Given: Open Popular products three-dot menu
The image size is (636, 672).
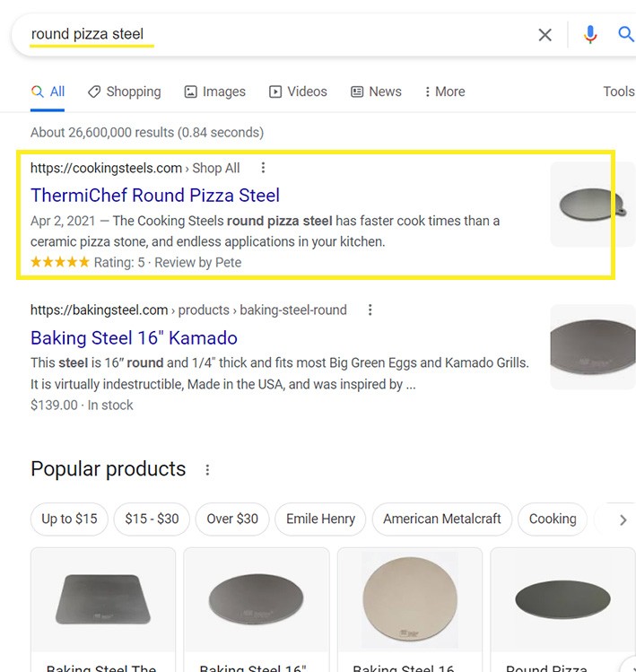Looking at the screenshot, I should tap(207, 470).
